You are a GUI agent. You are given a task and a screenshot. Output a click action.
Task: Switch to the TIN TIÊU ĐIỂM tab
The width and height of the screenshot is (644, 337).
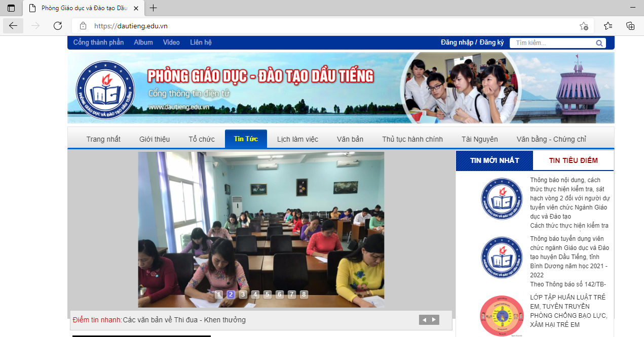tap(573, 160)
